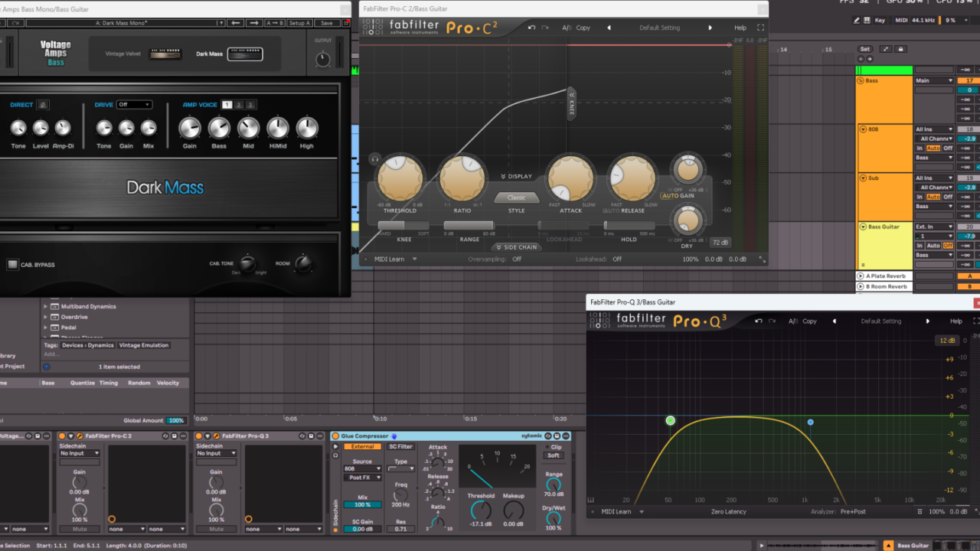Go to previous preset in Voltage Amps

[236, 23]
